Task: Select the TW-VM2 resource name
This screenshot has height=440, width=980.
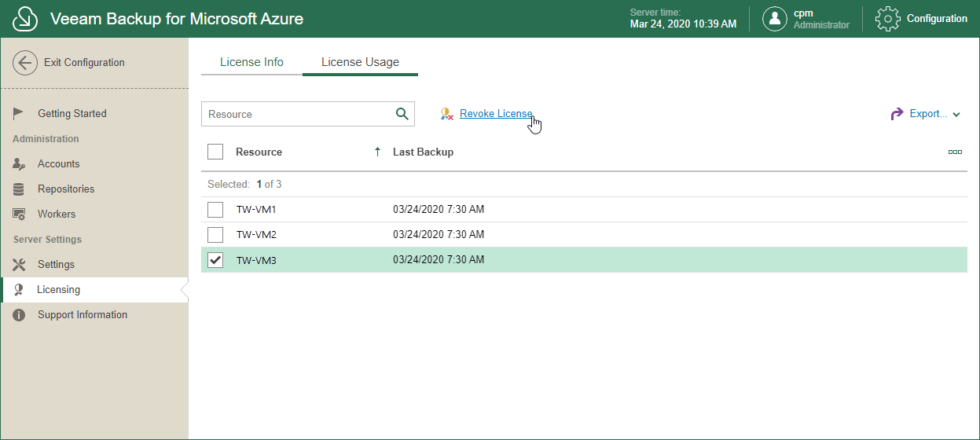Action: click(x=256, y=235)
